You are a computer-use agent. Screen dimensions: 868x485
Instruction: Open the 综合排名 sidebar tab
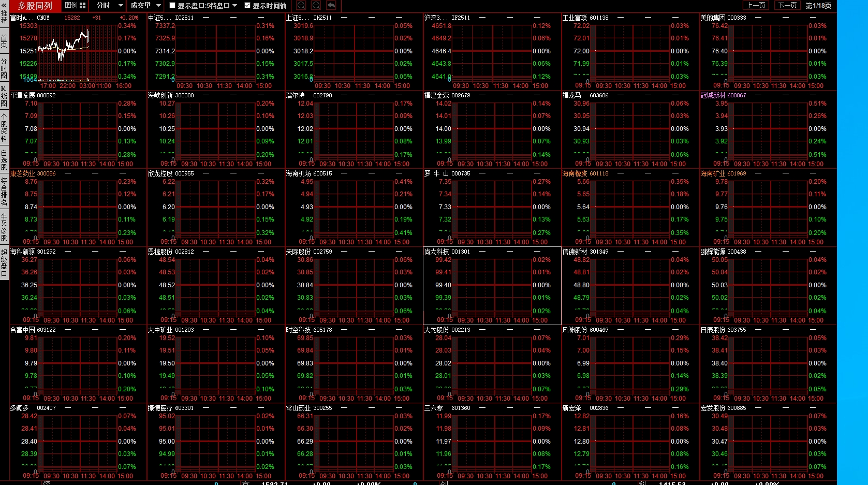point(4,192)
